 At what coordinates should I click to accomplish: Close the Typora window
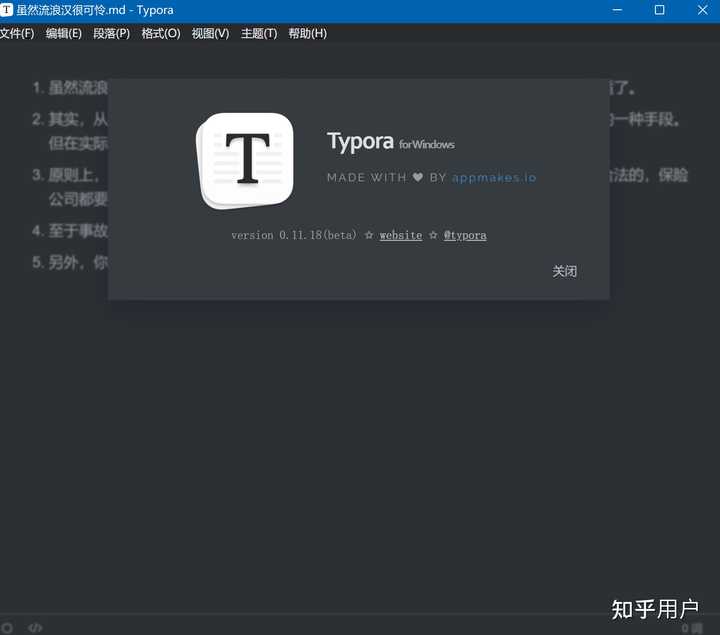point(702,10)
